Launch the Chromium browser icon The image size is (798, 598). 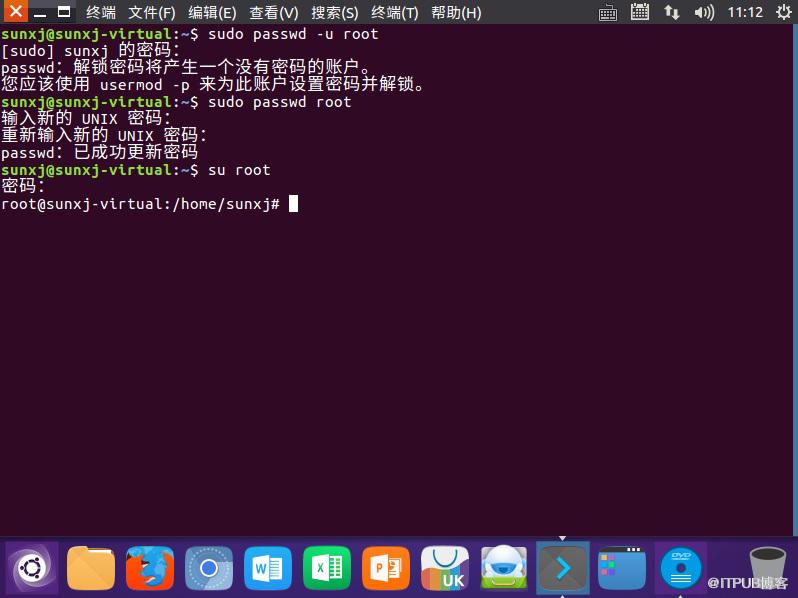click(x=209, y=567)
